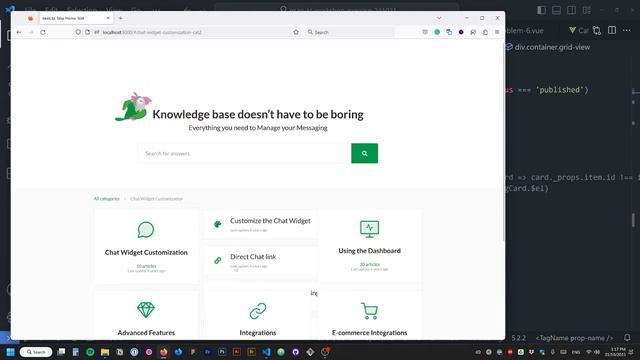
Task: Click the mascot logo beside the headline
Action: (x=133, y=107)
